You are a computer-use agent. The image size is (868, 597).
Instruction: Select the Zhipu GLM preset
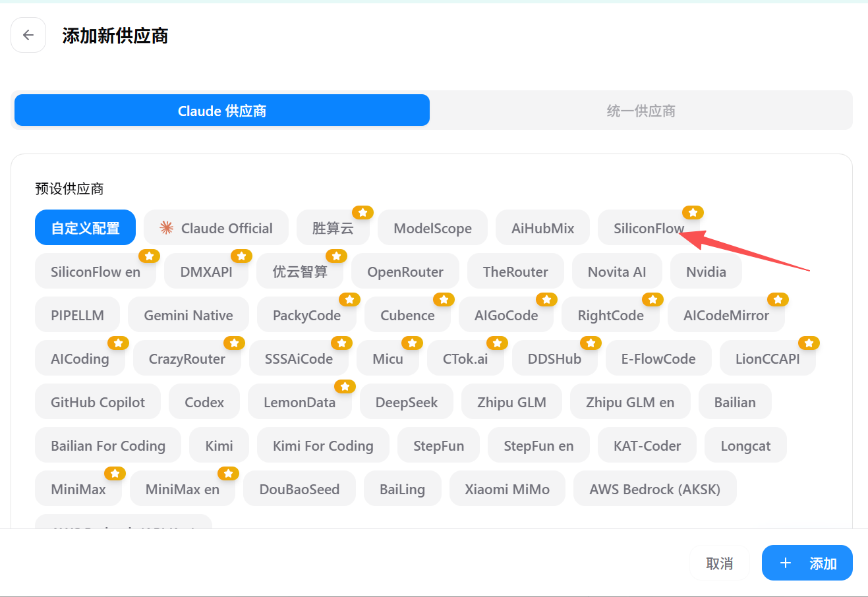pyautogui.click(x=511, y=402)
